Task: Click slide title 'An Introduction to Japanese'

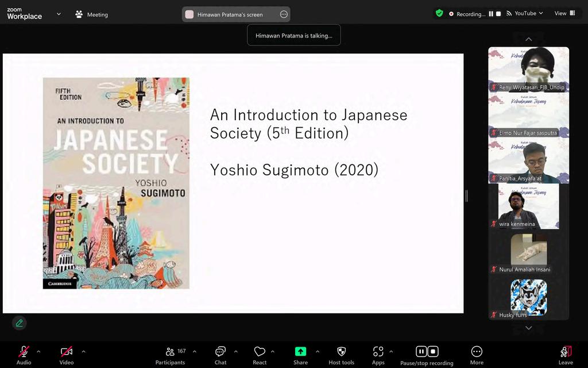Action: tap(308, 115)
